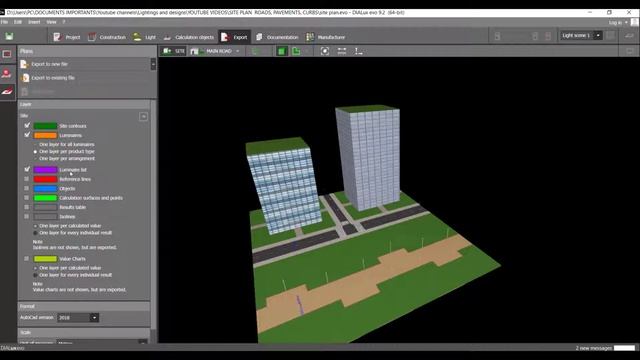Select Value Charts One layer for every individual result
The image size is (640, 360).
pos(35,275)
